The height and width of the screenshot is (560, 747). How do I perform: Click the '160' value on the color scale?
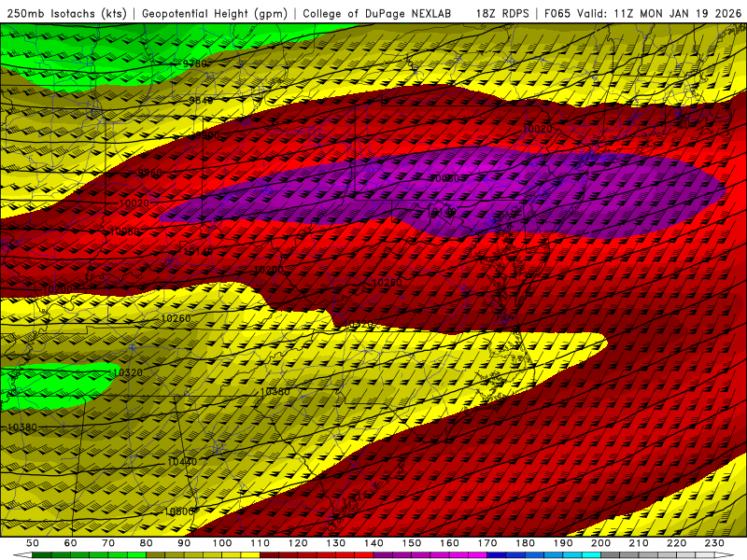[x=449, y=543]
